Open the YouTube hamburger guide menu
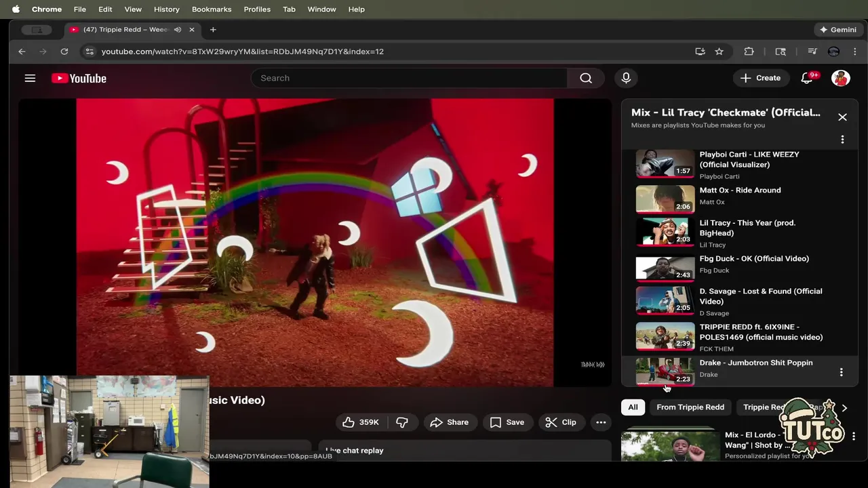 pyautogui.click(x=30, y=78)
